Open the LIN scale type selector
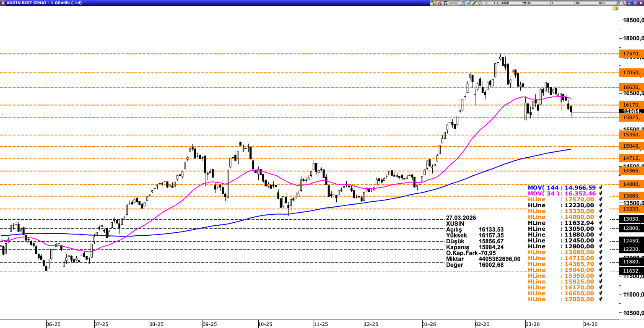644x328 pixels. point(577,3)
